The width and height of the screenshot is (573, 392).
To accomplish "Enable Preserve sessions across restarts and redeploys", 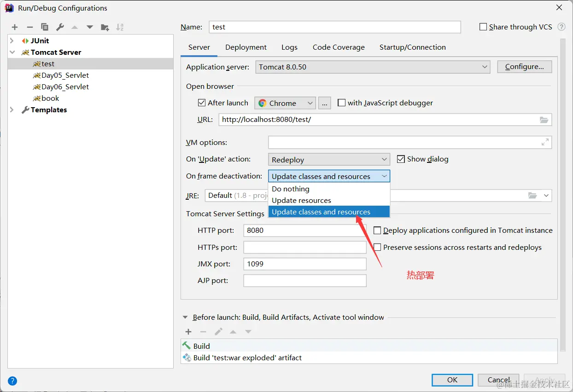I will [377, 248].
